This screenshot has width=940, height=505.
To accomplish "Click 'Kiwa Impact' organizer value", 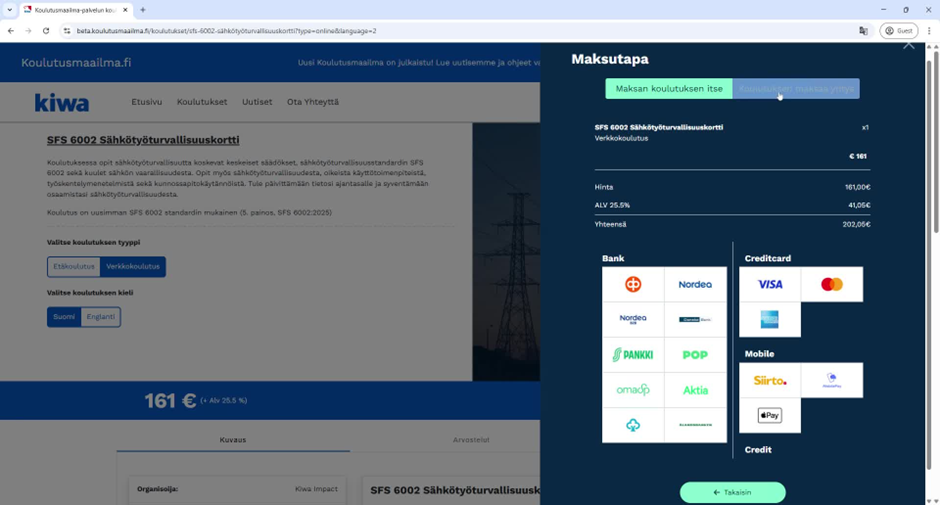I will pyautogui.click(x=316, y=489).
